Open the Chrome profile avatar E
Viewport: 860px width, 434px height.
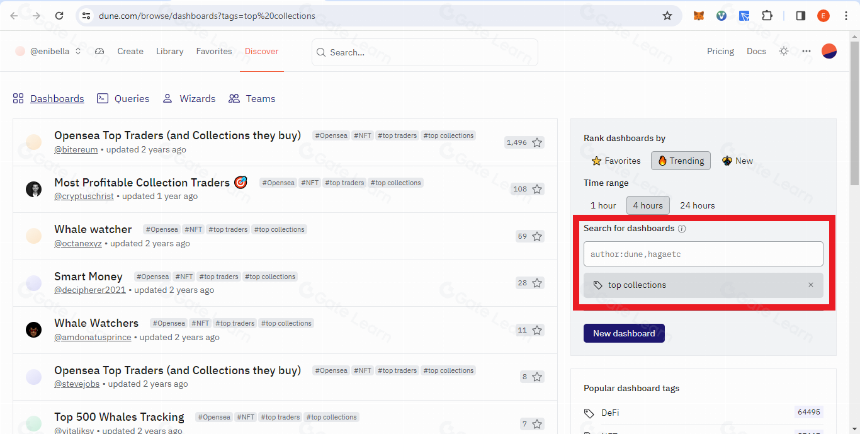823,16
